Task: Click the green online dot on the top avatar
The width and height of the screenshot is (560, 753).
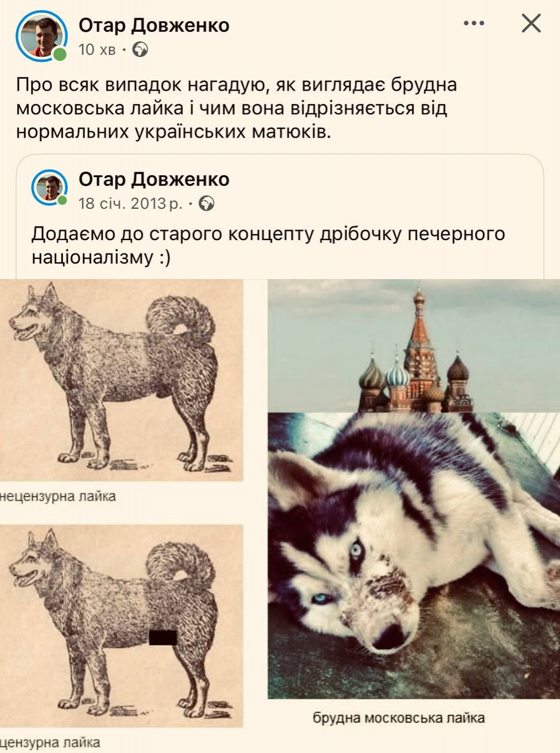Action: point(59,54)
